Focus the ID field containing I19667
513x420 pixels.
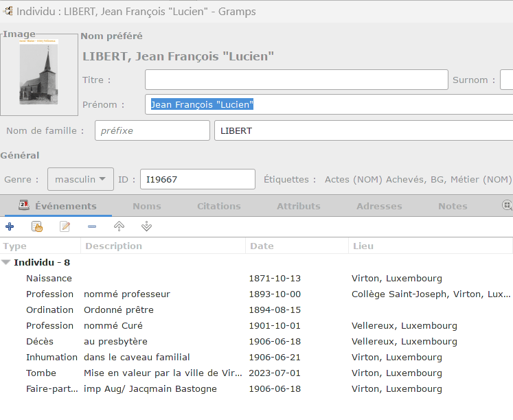click(197, 179)
